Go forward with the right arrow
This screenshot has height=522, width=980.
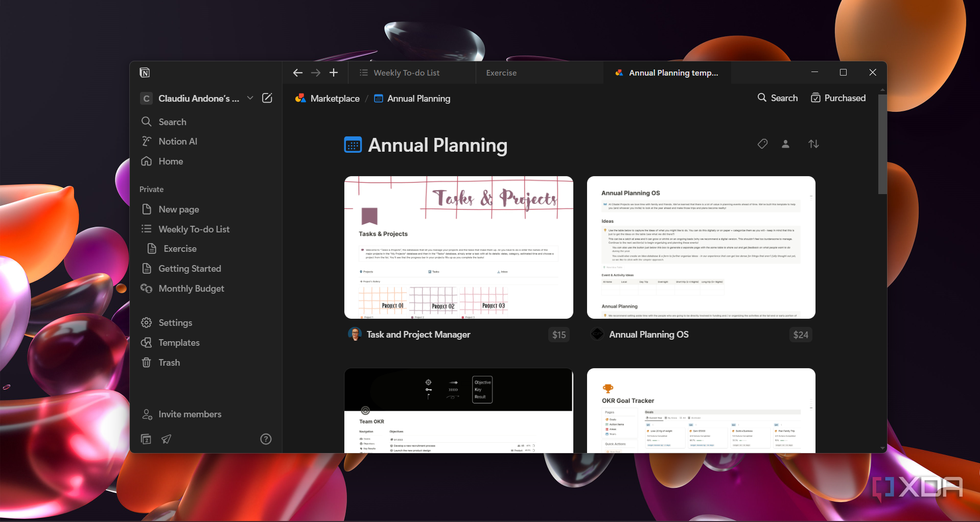pyautogui.click(x=316, y=73)
